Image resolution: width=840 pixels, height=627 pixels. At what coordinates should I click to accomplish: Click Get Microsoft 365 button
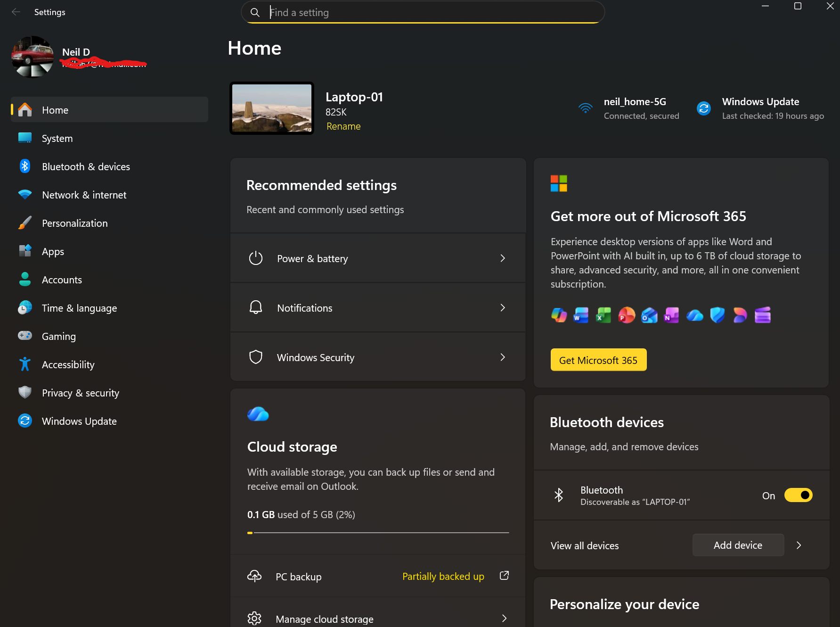[598, 360]
